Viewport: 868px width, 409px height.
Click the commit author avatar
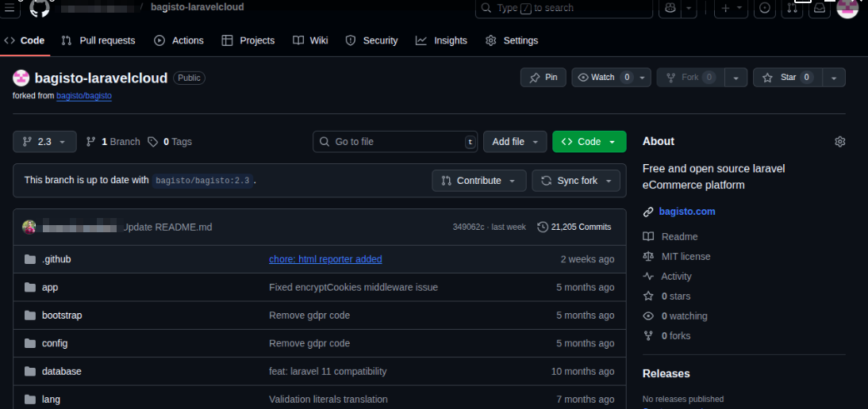click(29, 227)
